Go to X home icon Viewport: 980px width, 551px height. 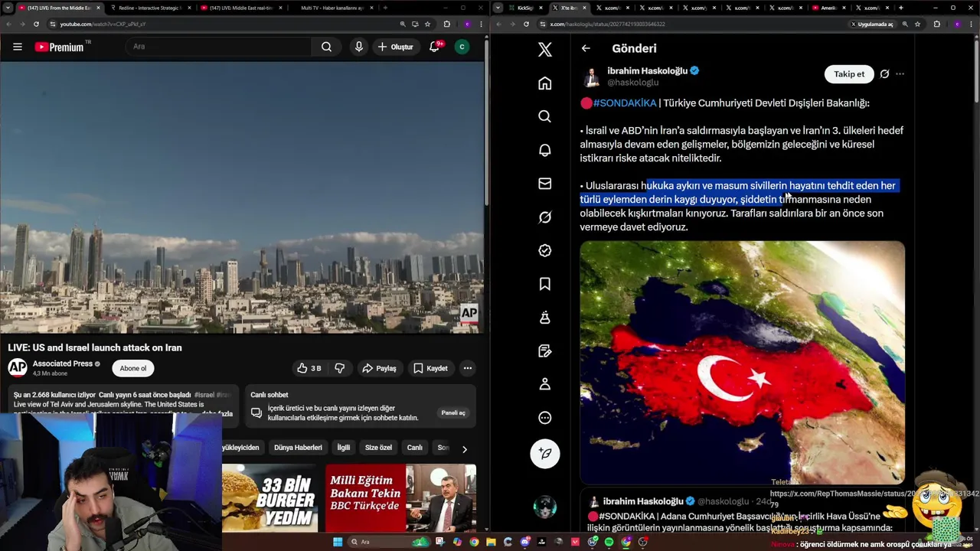point(544,83)
